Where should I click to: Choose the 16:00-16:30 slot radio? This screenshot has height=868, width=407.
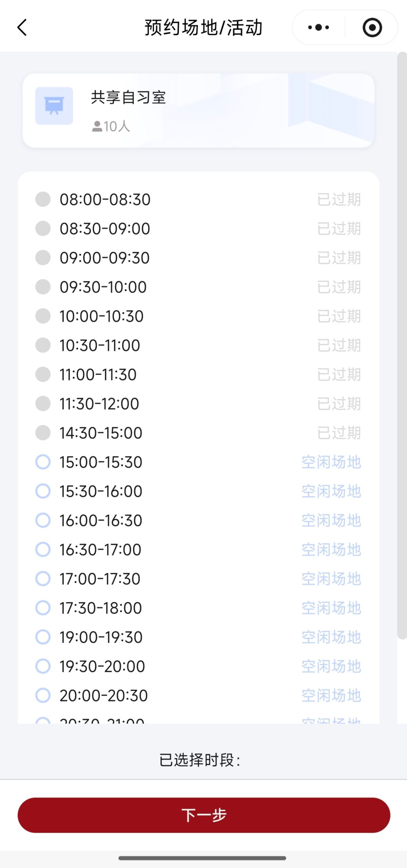[x=43, y=520]
